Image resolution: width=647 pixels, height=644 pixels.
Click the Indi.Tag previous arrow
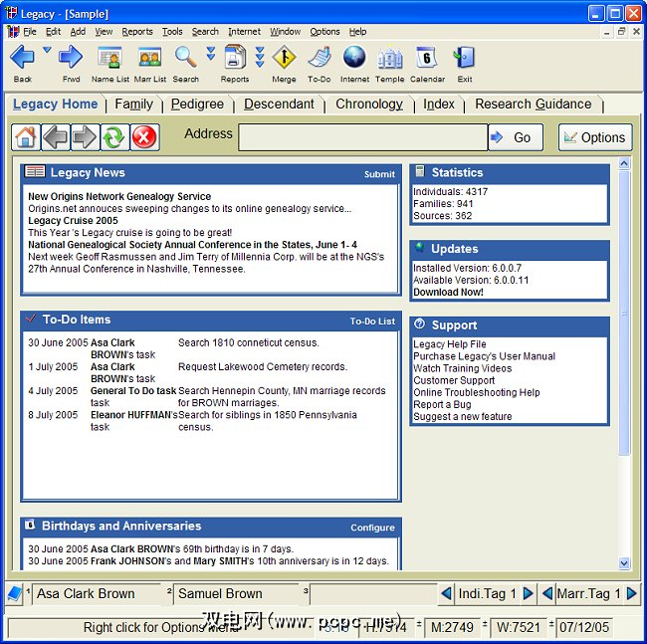(x=446, y=593)
